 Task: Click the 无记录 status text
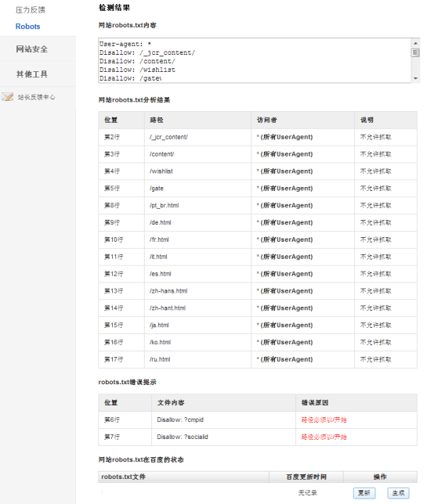(308, 492)
